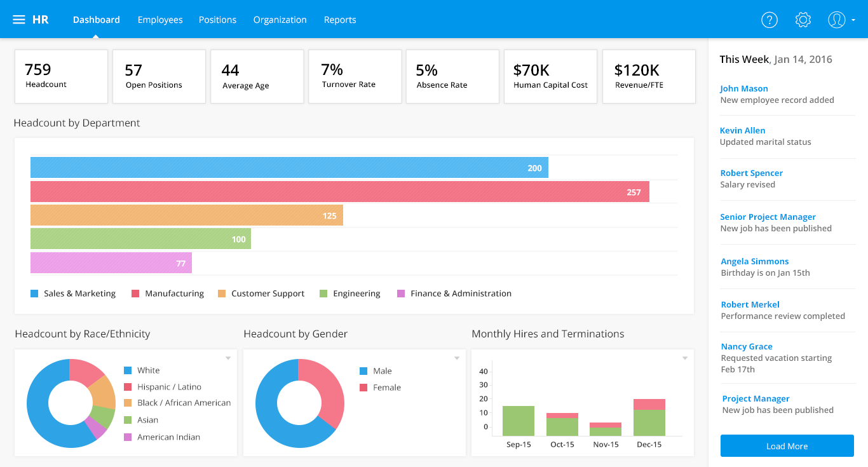The image size is (868, 467).
Task: Toggle Asian legend swatch in ethnicity chart
Action: click(128, 420)
